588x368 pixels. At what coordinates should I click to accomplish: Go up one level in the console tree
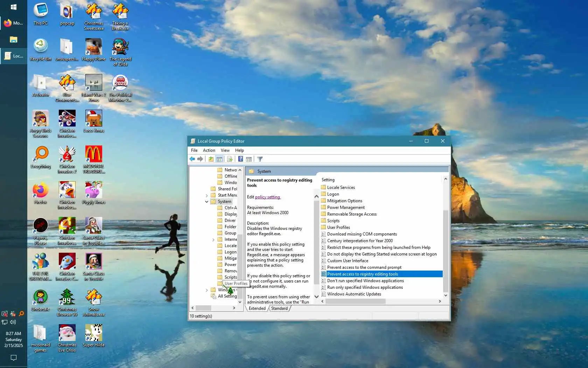tap(211, 159)
